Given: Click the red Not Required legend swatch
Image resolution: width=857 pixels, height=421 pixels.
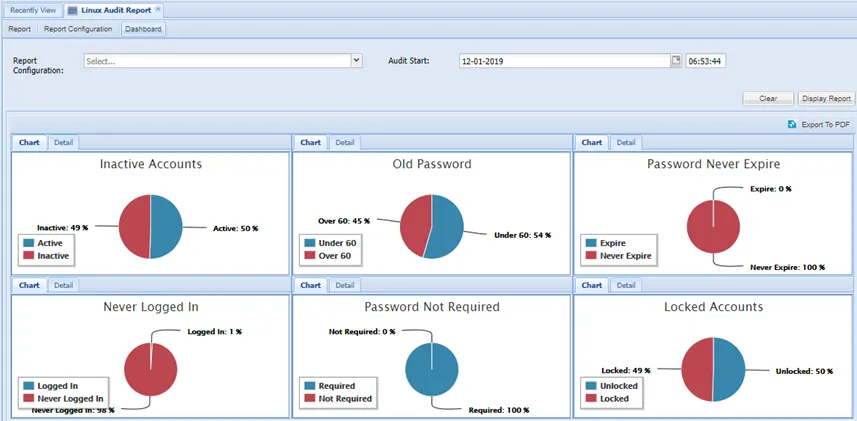Looking at the screenshot, I should click(x=310, y=398).
